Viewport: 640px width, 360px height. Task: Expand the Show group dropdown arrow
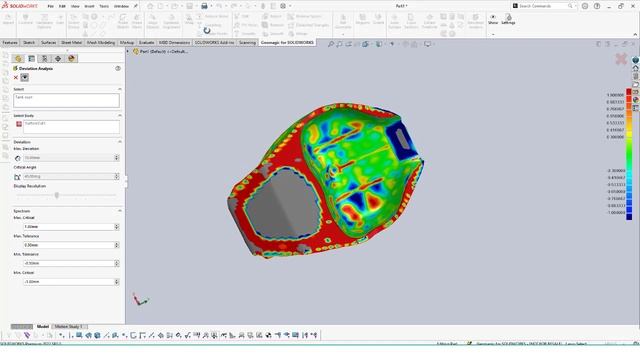493,34
